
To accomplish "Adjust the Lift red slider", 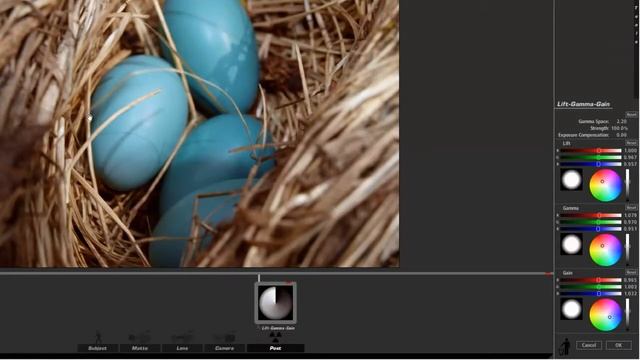I will point(591,151).
